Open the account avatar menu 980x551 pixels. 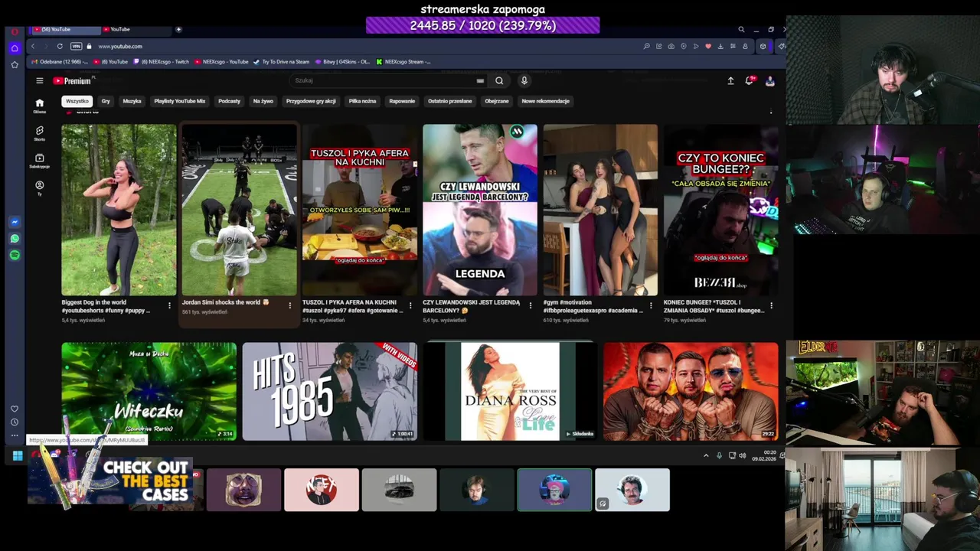coord(769,80)
